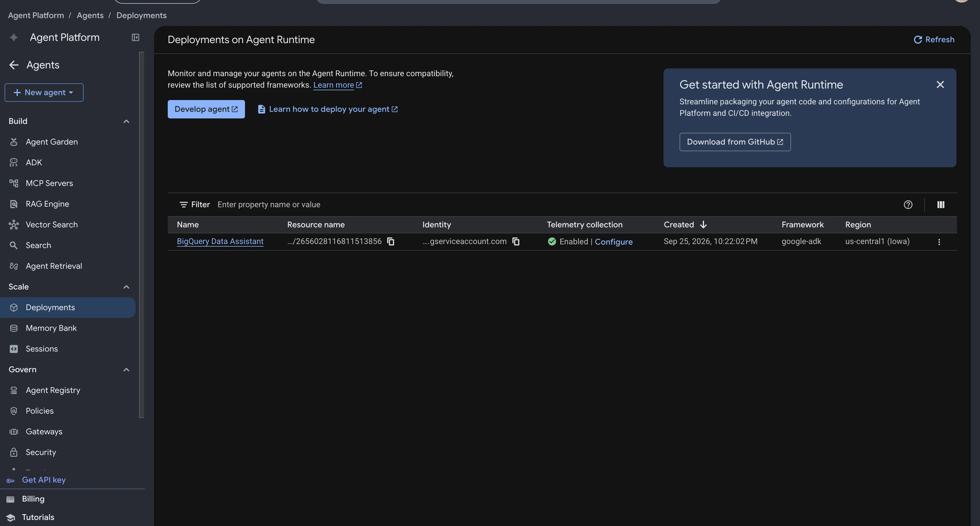980x526 pixels.
Task: Click the filter help question mark icon
Action: pyautogui.click(x=908, y=205)
